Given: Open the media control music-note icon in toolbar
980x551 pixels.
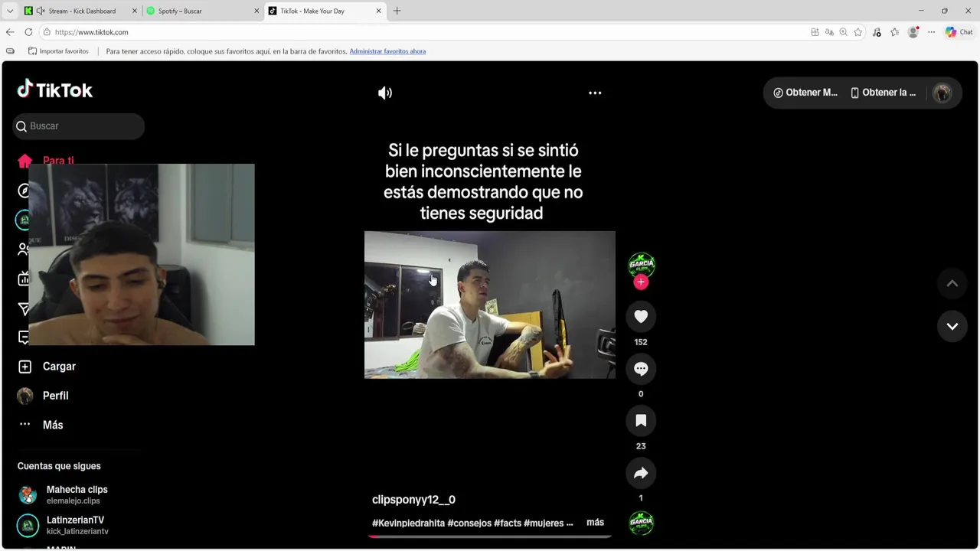Looking at the screenshot, I should click(877, 32).
